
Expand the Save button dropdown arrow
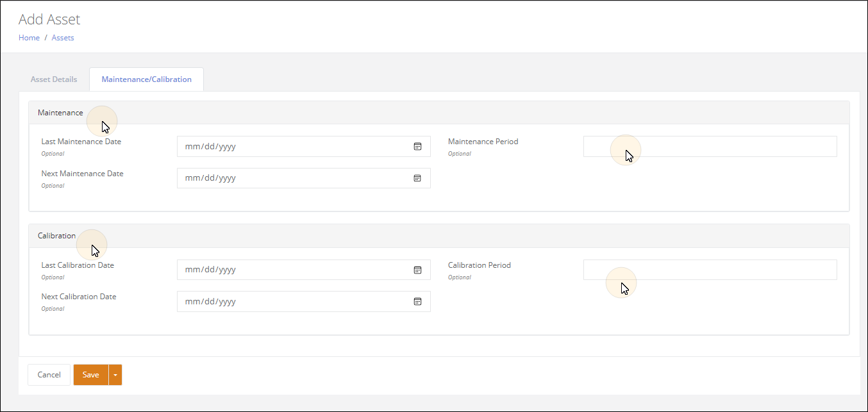115,375
